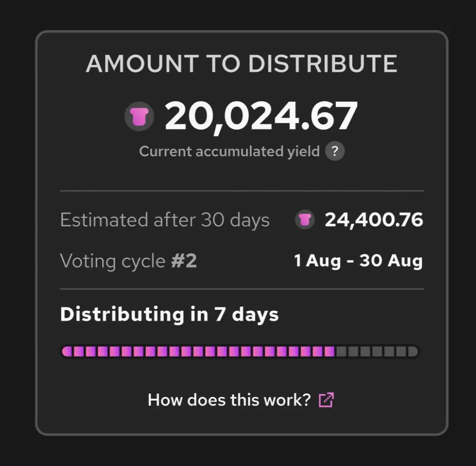Screen dimensions: 476x466
Task: Click the "Voting cycle" label text
Action: click(x=113, y=261)
